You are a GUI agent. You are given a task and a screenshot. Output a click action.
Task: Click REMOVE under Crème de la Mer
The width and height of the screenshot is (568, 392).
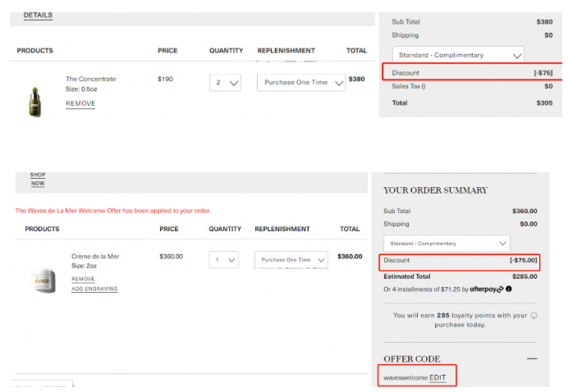pyautogui.click(x=83, y=279)
